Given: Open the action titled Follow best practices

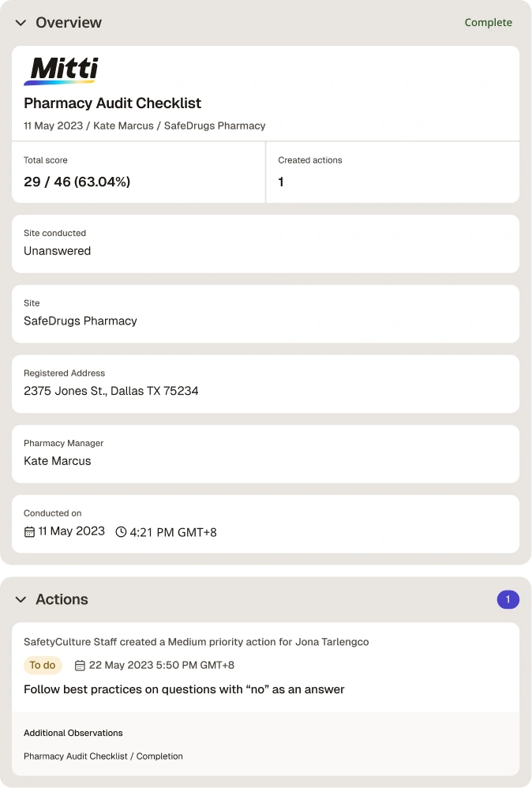Looking at the screenshot, I should pos(184,689).
